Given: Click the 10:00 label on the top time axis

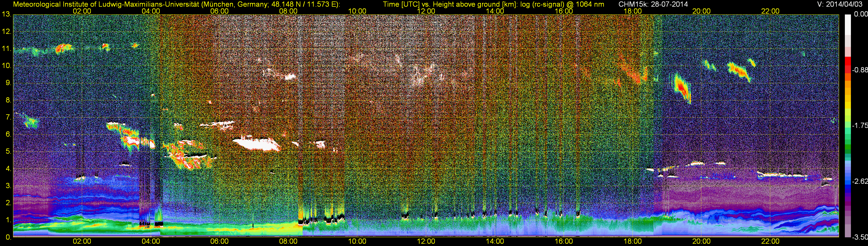Looking at the screenshot, I should tap(357, 11).
